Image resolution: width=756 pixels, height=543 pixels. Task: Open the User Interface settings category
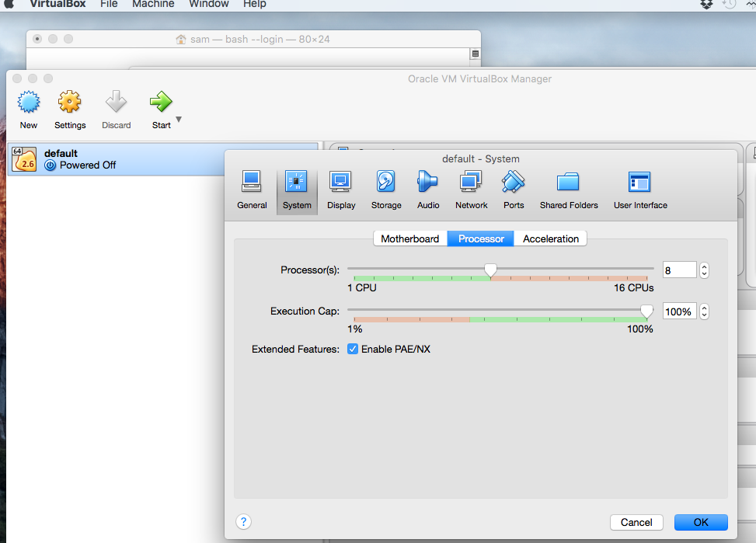pos(640,190)
